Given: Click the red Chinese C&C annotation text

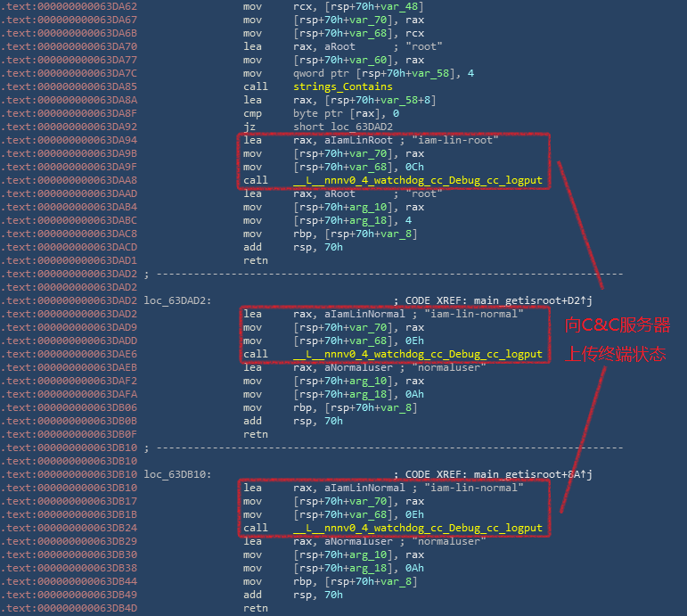Looking at the screenshot, I should pos(617,340).
